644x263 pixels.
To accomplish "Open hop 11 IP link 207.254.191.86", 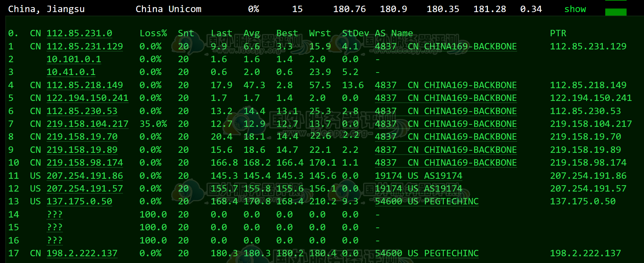I will coord(85,176).
